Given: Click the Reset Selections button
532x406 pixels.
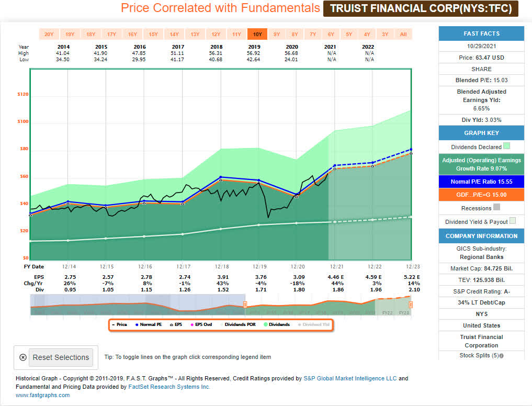Looking at the screenshot, I should (61, 357).
